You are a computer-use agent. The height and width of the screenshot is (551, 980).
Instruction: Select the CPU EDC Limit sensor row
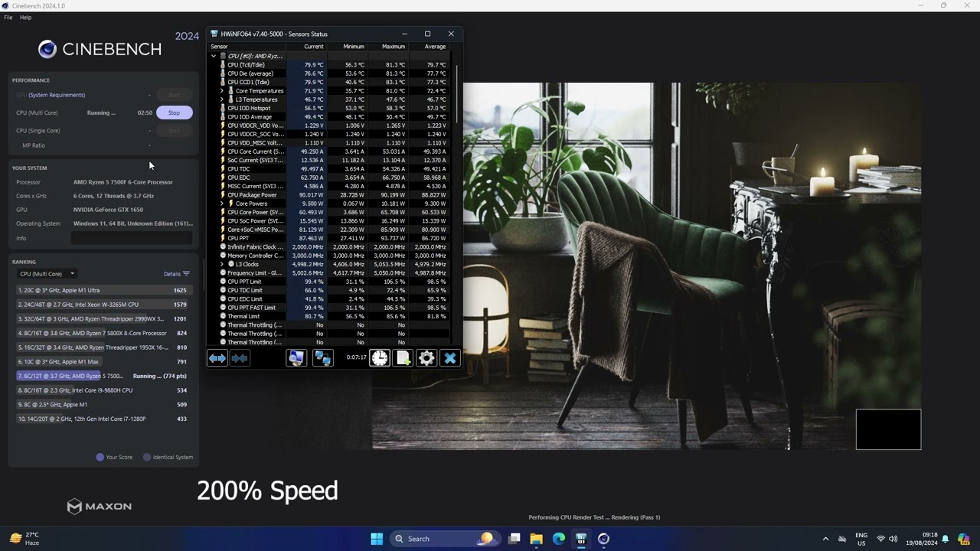tap(330, 299)
